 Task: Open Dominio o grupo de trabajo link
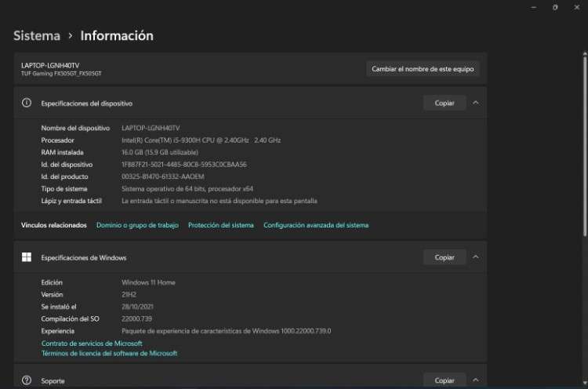[137, 225]
